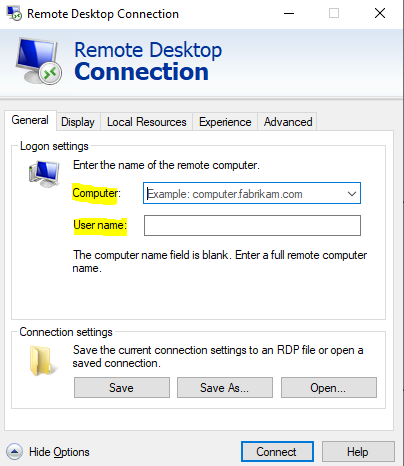The width and height of the screenshot is (404, 466).
Task: Collapse the dialog with Hide Options
Action: (59, 452)
